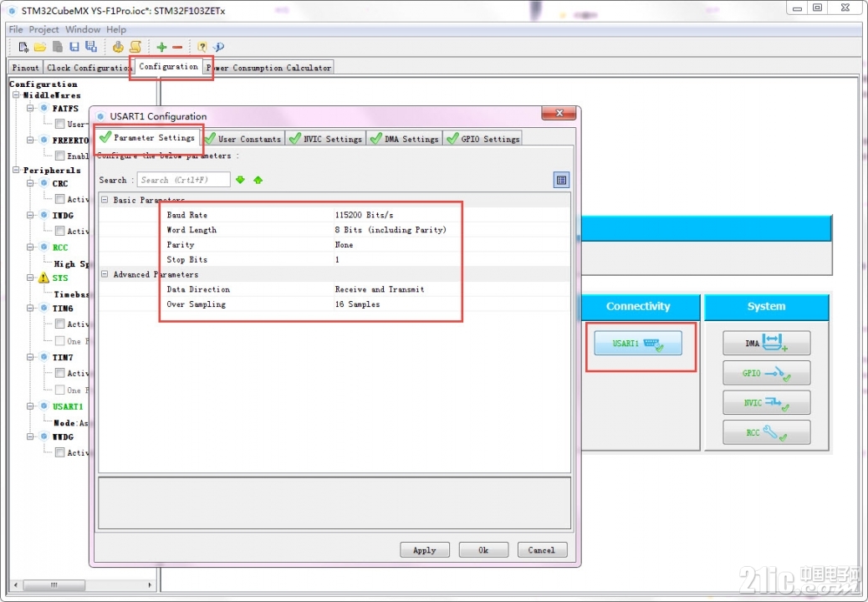Screen dimensions: 868x602
Task: Open help via the question mark icon
Action: pos(202,47)
